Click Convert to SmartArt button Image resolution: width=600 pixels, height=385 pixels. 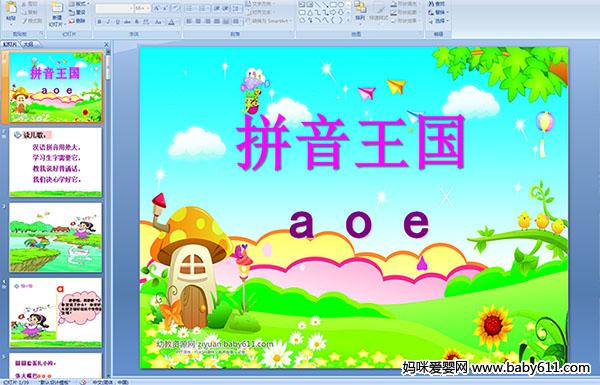click(268, 21)
